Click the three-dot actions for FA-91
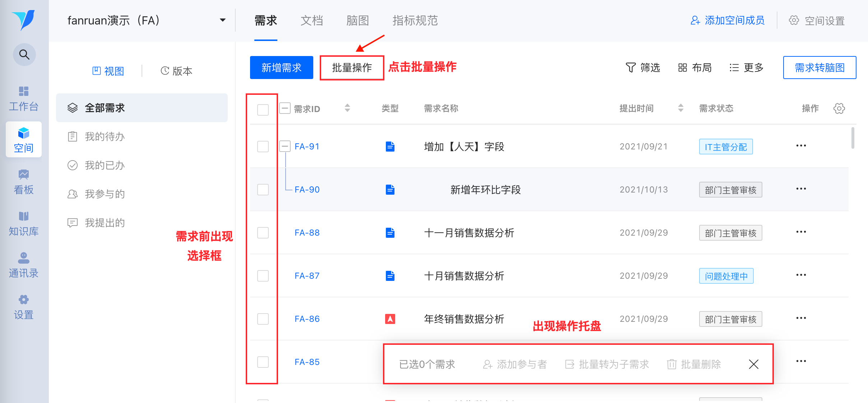Image resolution: width=868 pixels, height=403 pixels. click(x=801, y=146)
